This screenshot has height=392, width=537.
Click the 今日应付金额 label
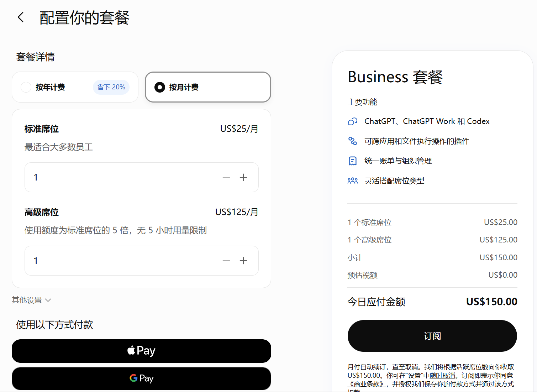(376, 302)
